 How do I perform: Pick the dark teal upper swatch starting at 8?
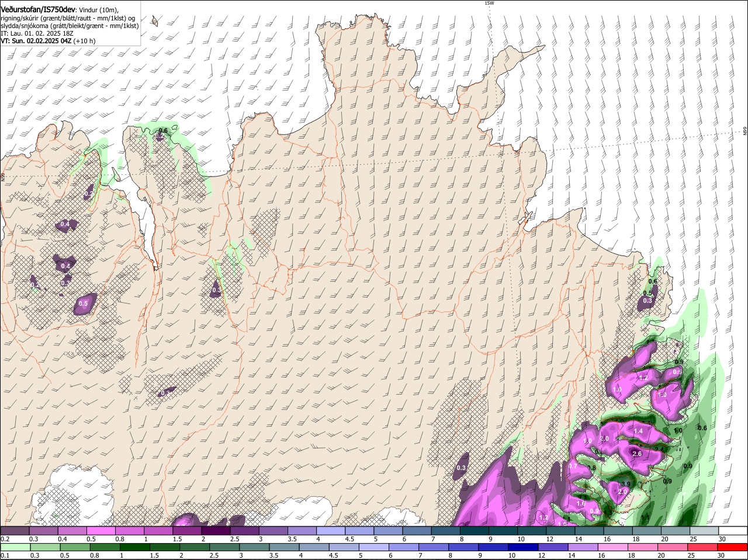(x=475, y=530)
